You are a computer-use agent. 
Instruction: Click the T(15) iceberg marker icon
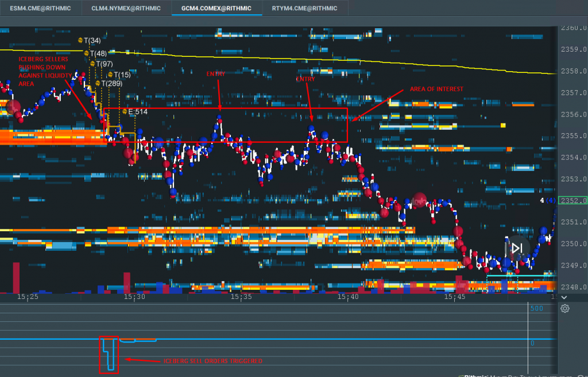tap(110, 75)
